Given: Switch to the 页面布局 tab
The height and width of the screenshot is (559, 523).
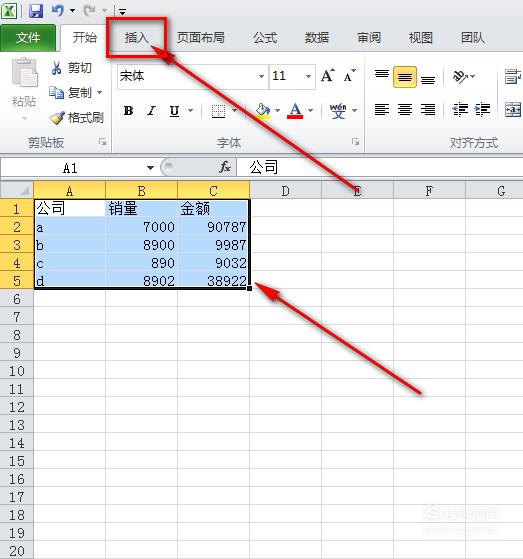Looking at the screenshot, I should [x=201, y=38].
